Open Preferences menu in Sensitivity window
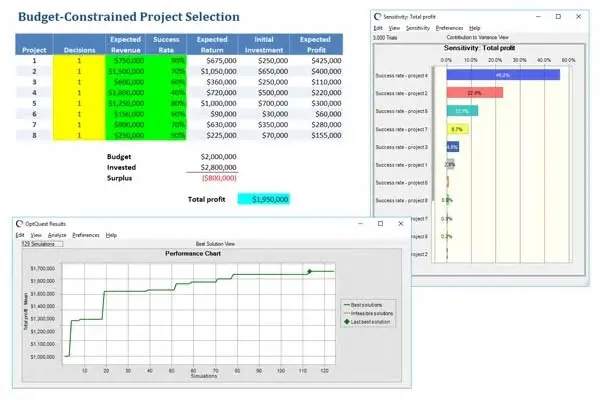Viewport: 600px width, 400px height. point(449,28)
